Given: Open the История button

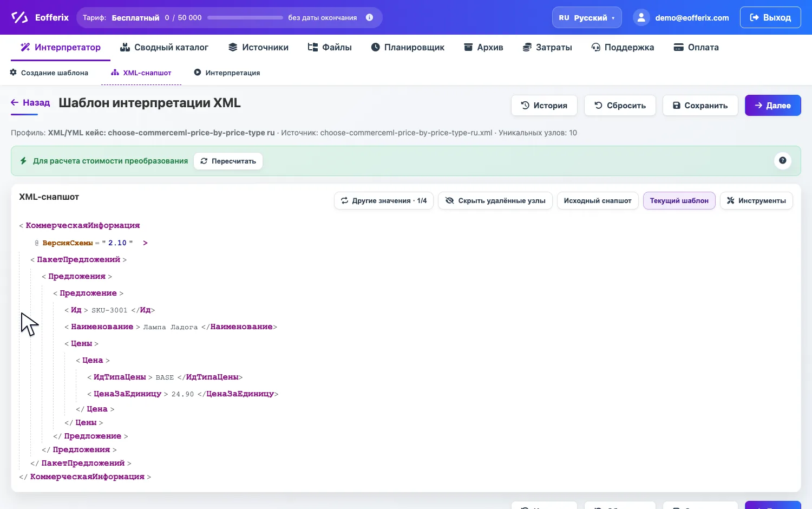Looking at the screenshot, I should click(544, 106).
